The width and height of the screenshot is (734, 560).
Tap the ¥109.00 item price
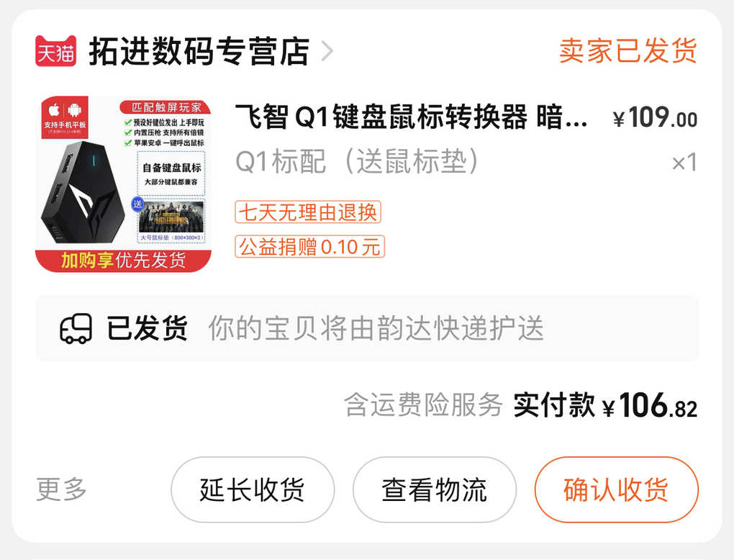(655, 117)
